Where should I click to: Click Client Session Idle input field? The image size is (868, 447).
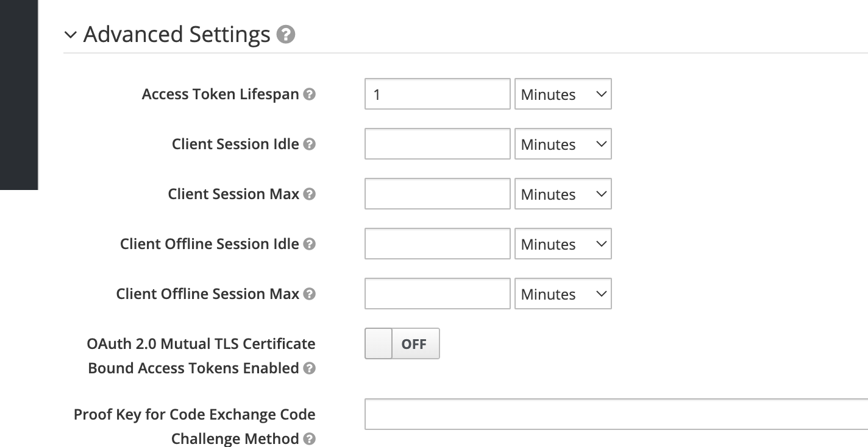(x=438, y=144)
